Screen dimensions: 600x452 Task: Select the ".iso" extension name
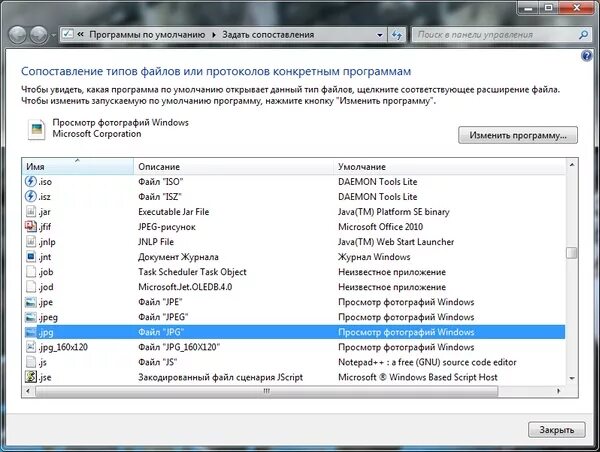pyautogui.click(x=45, y=181)
